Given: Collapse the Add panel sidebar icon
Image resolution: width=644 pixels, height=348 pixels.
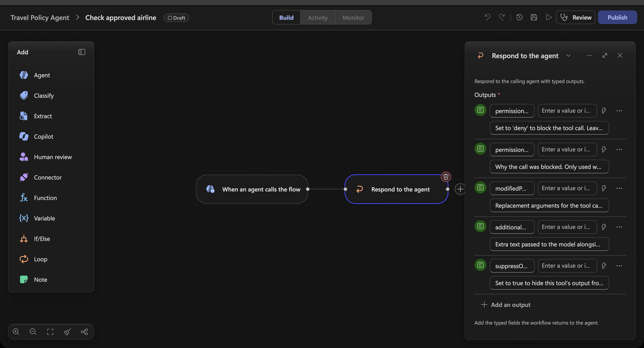Looking at the screenshot, I should pyautogui.click(x=82, y=52).
